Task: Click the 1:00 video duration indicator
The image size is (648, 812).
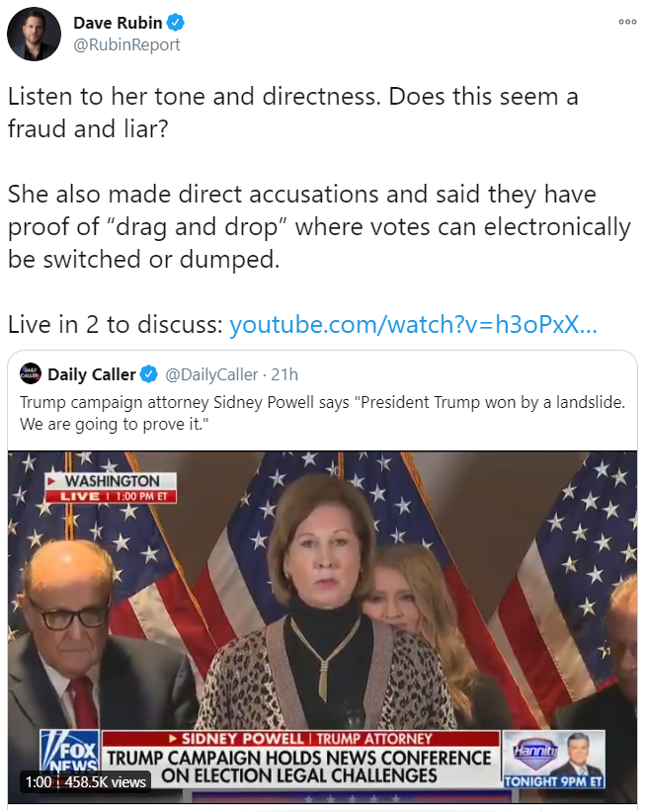Action: coord(37,782)
